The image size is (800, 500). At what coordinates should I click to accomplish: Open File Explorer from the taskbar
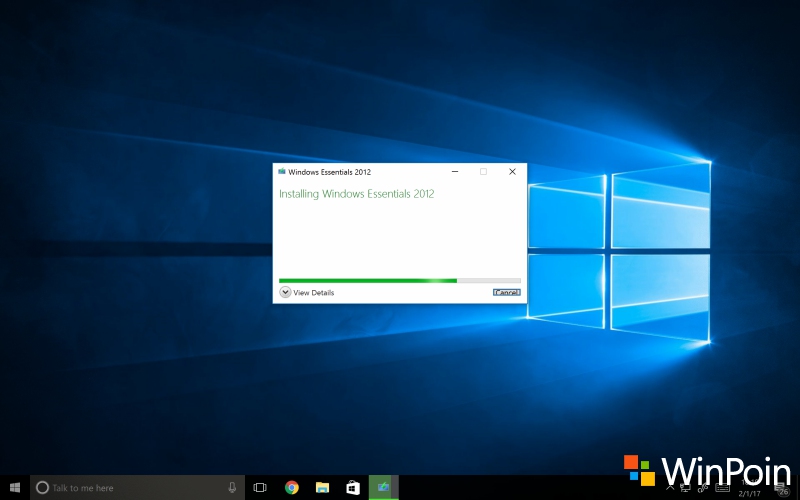[x=322, y=488]
